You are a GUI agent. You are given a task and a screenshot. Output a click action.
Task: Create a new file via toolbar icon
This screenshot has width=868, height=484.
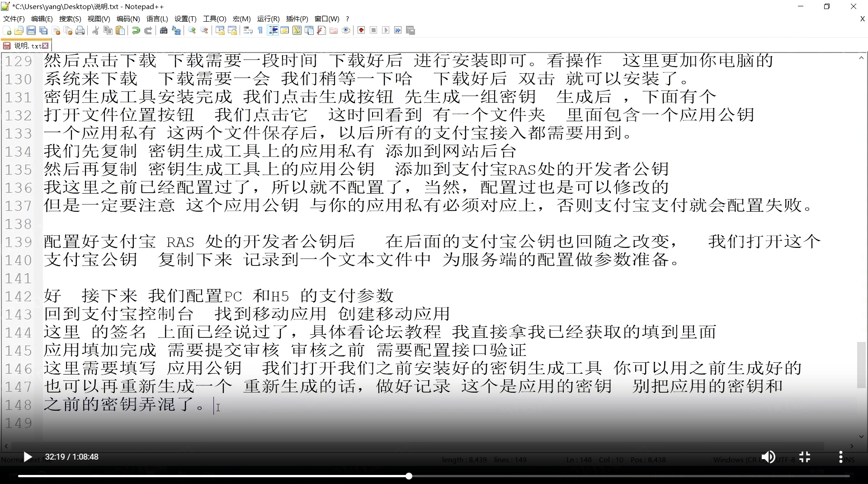[7, 30]
